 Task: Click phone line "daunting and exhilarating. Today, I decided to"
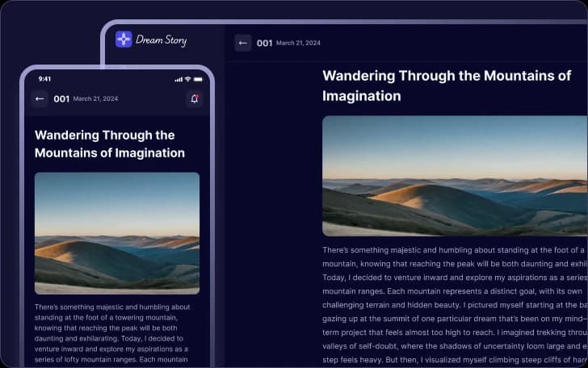[x=109, y=338]
